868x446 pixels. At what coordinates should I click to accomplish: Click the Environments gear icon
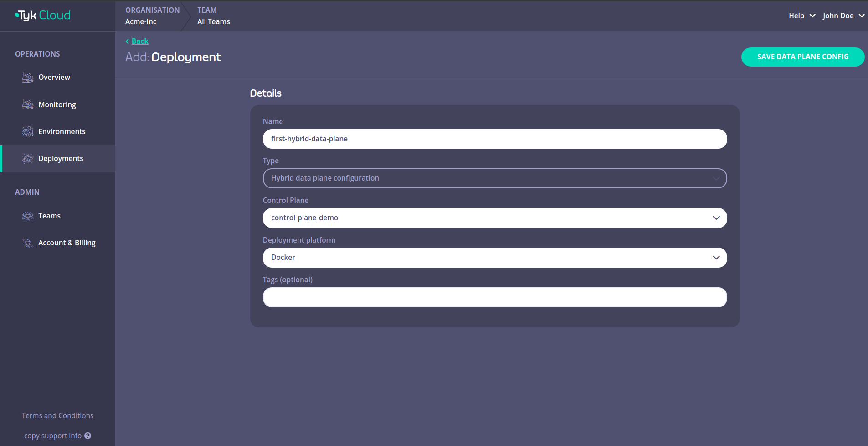pos(27,131)
